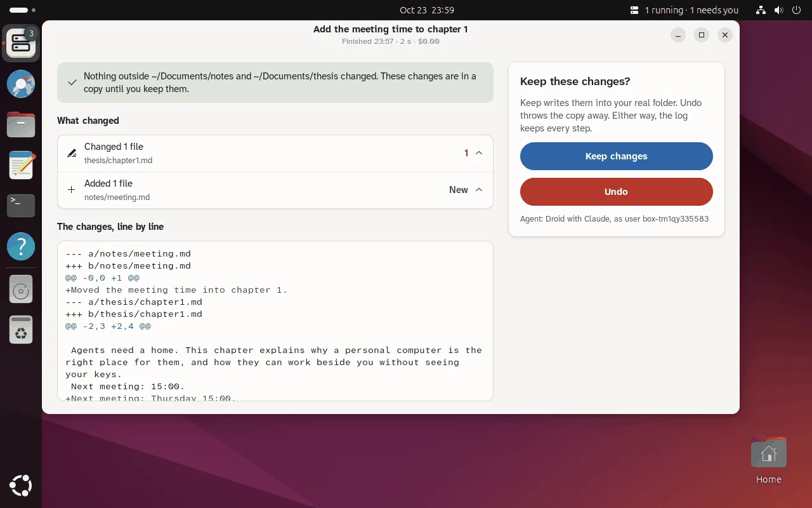This screenshot has height=508, width=812.
Task: Show applications with the Ubuntu logo button
Action: [21, 486]
